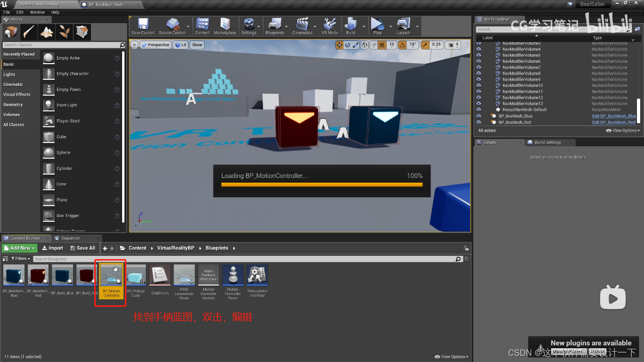This screenshot has height=362, width=644.
Task: Click the Search Classes input field
Action: pyautogui.click(x=64, y=45)
